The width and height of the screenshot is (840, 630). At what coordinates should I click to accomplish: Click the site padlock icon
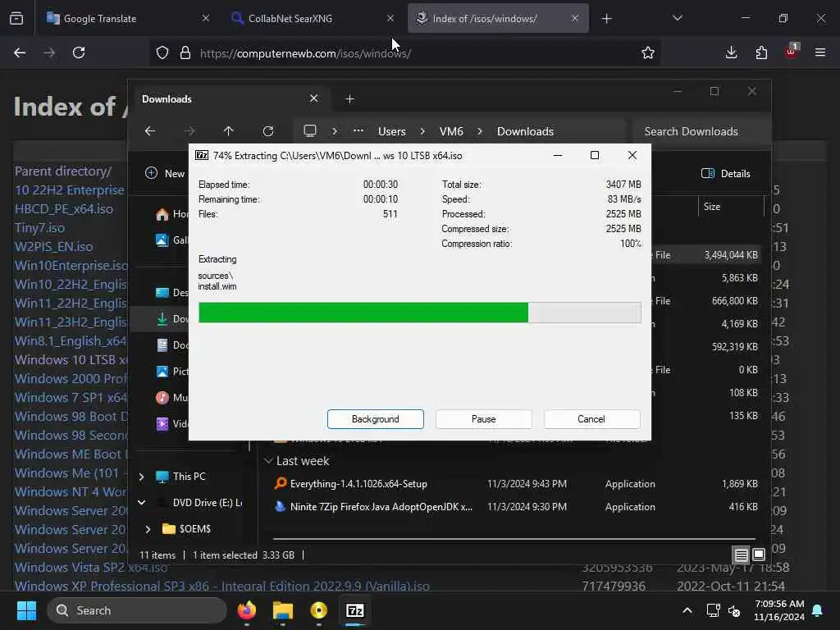185,52
